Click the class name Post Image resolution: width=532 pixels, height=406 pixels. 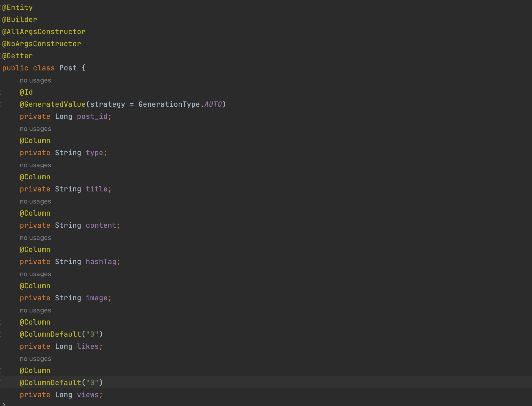68,68
